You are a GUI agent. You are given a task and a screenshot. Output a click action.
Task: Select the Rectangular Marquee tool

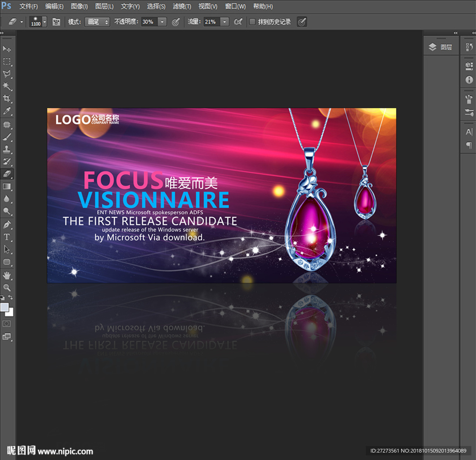[7, 61]
